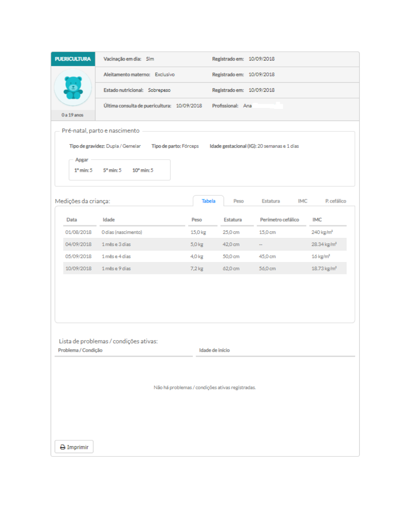Click the 56,0 cm head circumference value
Image resolution: width=411 pixels, height=532 pixels.
(267, 268)
